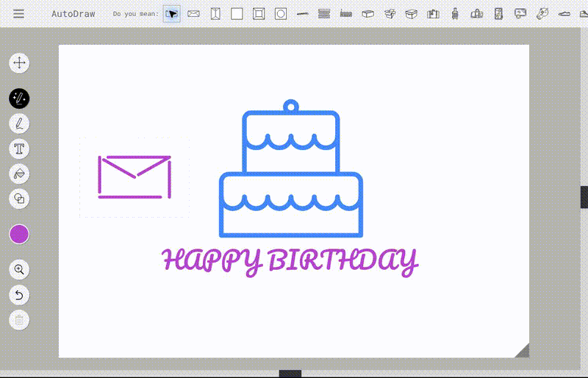Choose the upright rolling luggage suggestion
Image resolution: width=588 pixels, height=378 pixels.
[455, 14]
